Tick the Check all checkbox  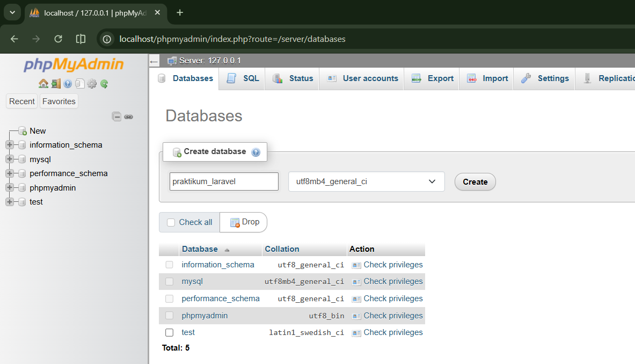point(171,222)
